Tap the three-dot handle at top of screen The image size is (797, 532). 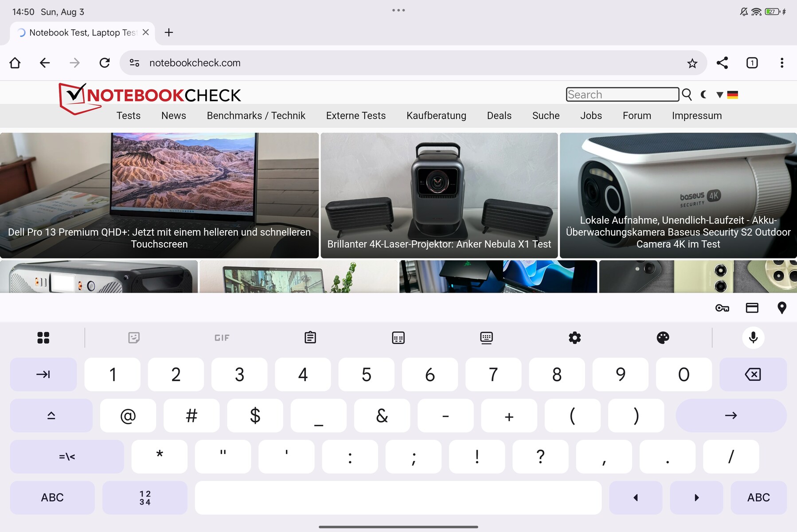pyautogui.click(x=398, y=10)
